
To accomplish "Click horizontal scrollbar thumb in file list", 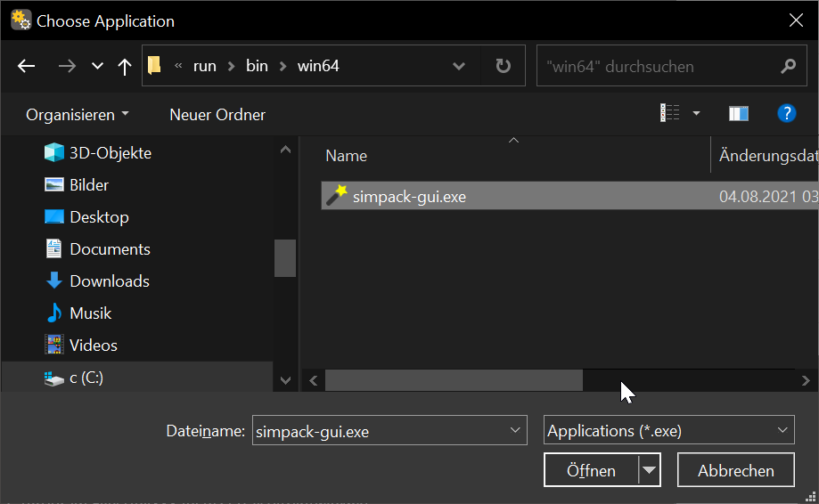I will coord(454,380).
